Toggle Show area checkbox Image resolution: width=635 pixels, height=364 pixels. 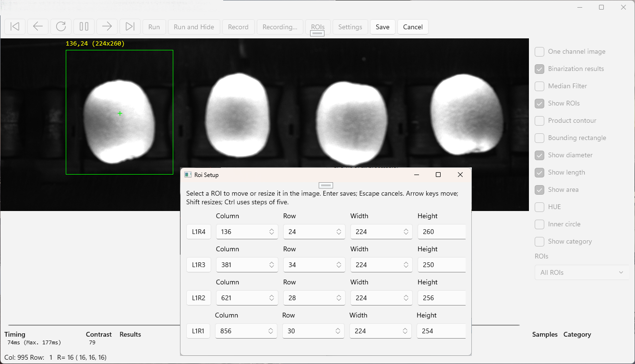point(539,189)
